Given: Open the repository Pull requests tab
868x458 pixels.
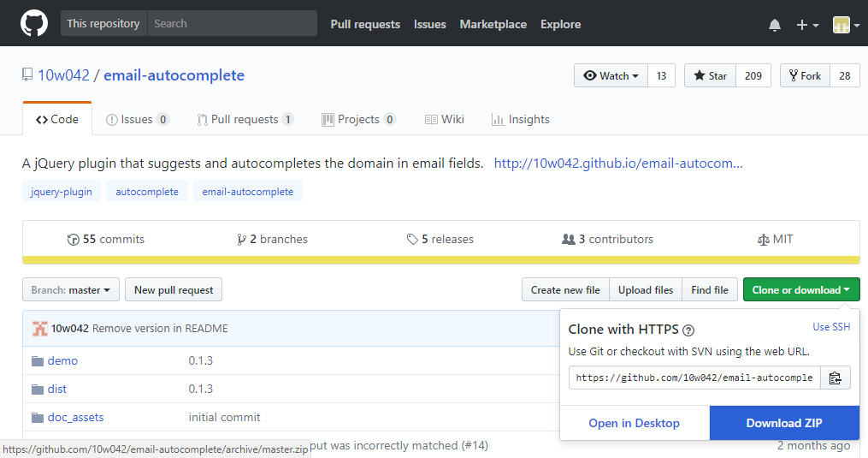Looking at the screenshot, I should (245, 119).
